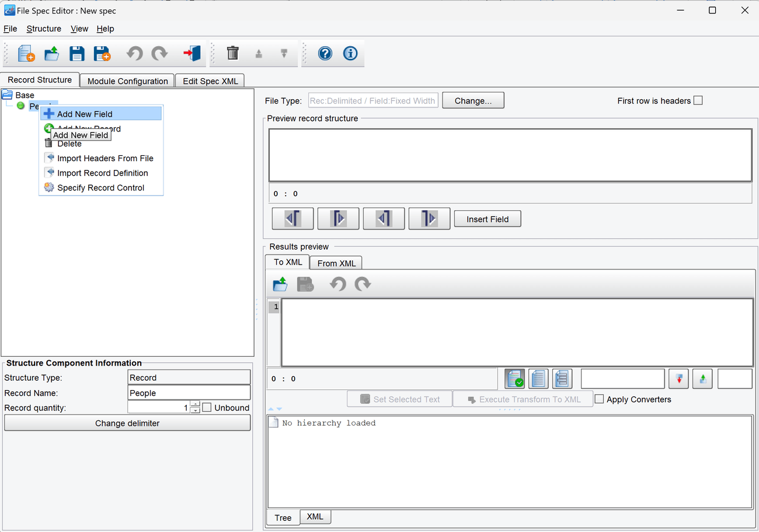Open Help with the question mark icon
This screenshot has width=759, height=532.
click(x=325, y=54)
